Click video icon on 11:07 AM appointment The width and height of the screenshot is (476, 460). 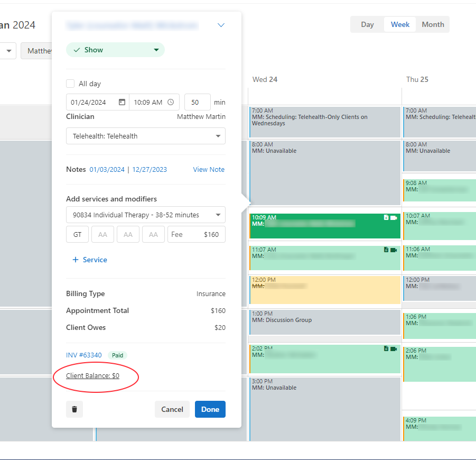394,250
